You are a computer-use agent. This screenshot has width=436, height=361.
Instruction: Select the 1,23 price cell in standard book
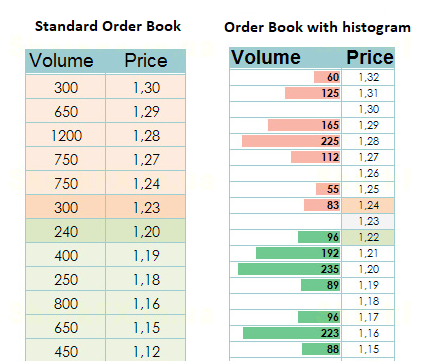146,207
